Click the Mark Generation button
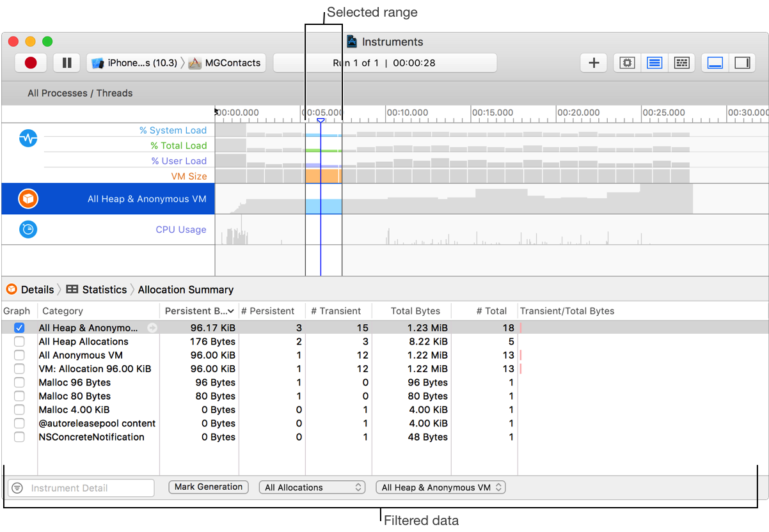This screenshot has height=532, width=769. (209, 487)
